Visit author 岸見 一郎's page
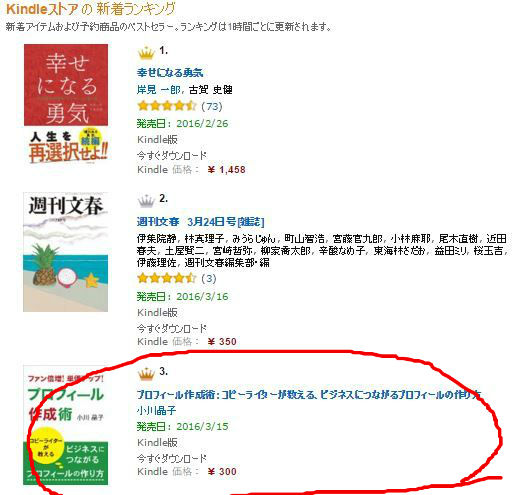The width and height of the screenshot is (522, 495). pyautogui.click(x=158, y=89)
